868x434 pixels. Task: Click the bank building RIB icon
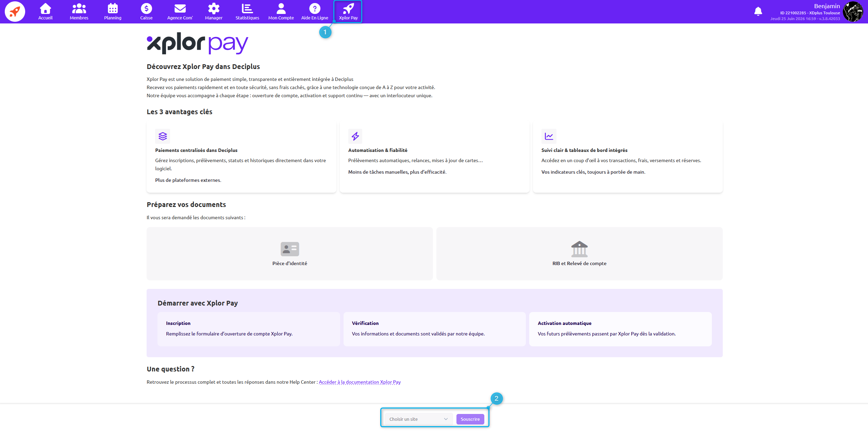pos(580,249)
